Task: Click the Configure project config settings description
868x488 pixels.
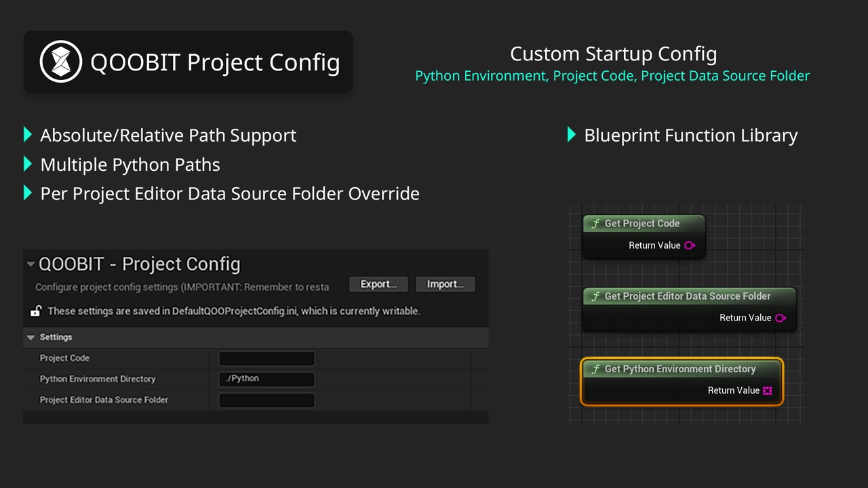Action: [182, 287]
